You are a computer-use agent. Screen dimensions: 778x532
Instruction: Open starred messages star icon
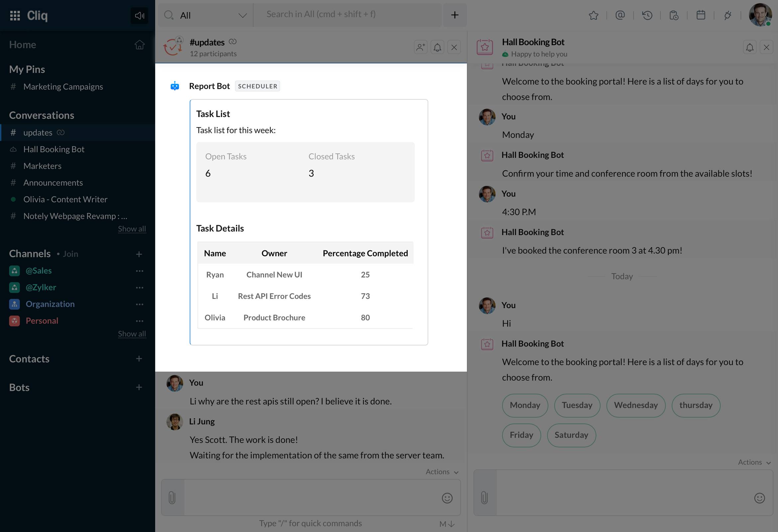593,15
